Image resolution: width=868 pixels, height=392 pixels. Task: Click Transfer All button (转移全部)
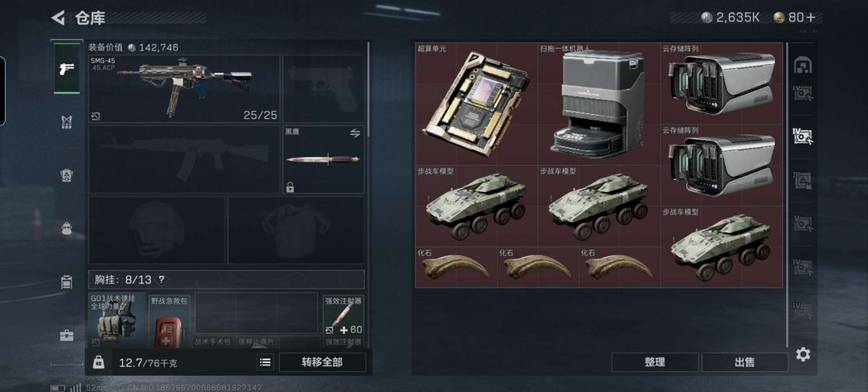322,362
